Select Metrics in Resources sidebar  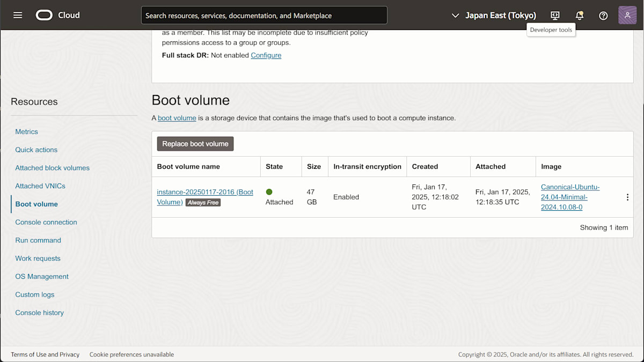coord(26,131)
